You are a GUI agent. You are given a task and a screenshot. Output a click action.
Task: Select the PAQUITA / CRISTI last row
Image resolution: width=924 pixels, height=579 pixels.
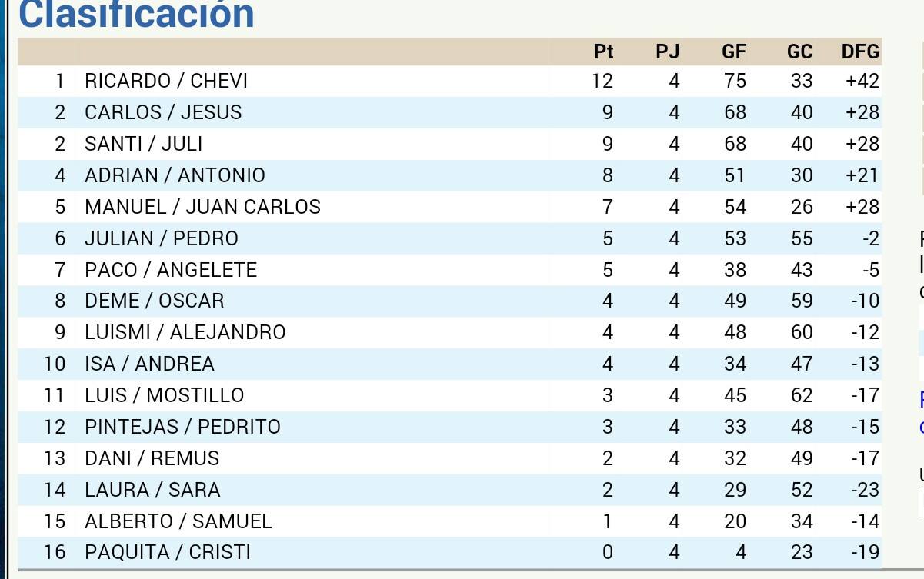pyautogui.click(x=449, y=552)
